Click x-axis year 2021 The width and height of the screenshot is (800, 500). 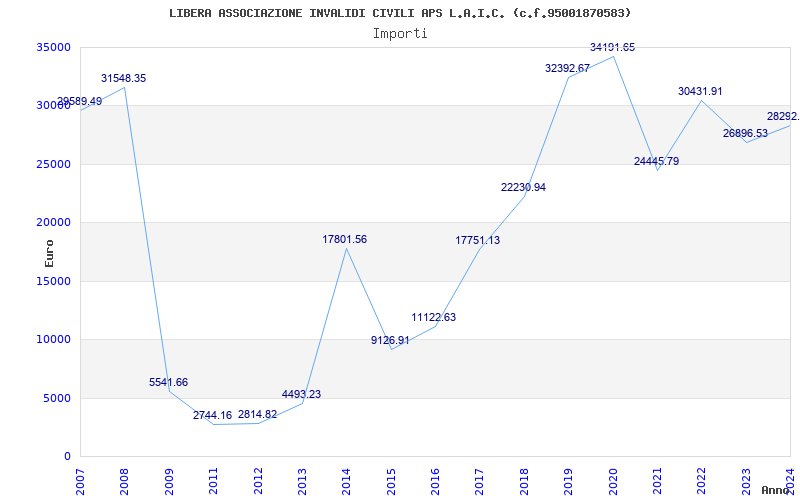tap(657, 482)
